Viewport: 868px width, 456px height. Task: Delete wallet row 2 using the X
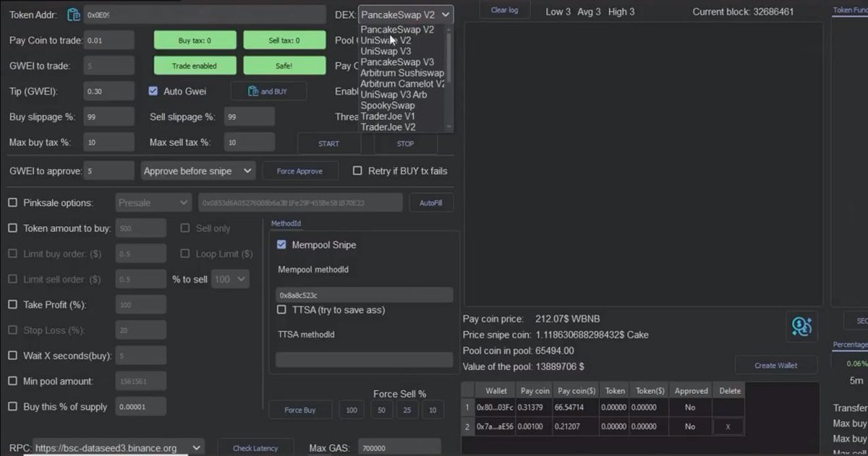tap(729, 426)
